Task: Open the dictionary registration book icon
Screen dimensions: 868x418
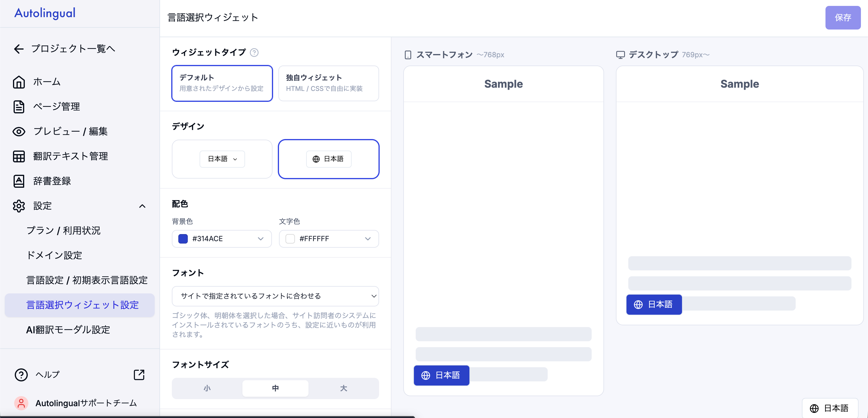Action: click(19, 181)
